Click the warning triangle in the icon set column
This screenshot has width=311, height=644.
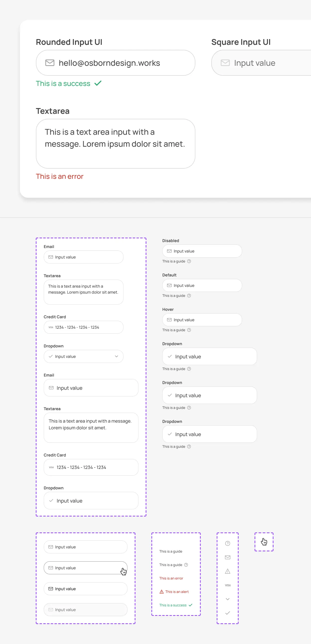[x=228, y=571]
